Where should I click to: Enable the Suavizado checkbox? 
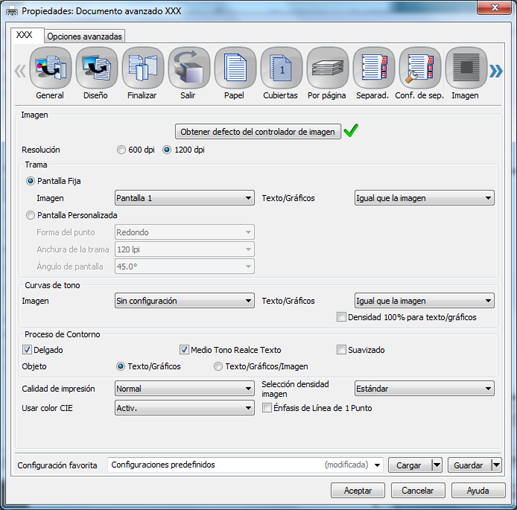(x=341, y=350)
